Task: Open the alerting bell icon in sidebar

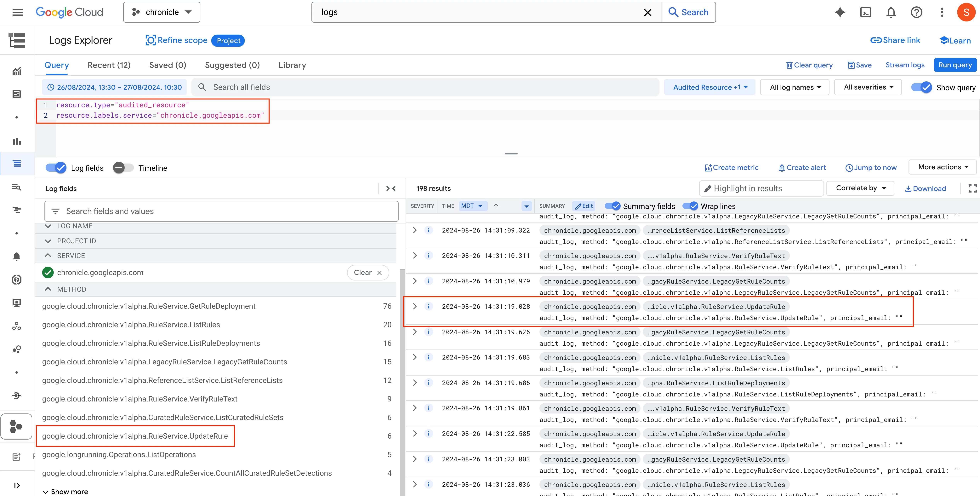Action: [x=17, y=257]
